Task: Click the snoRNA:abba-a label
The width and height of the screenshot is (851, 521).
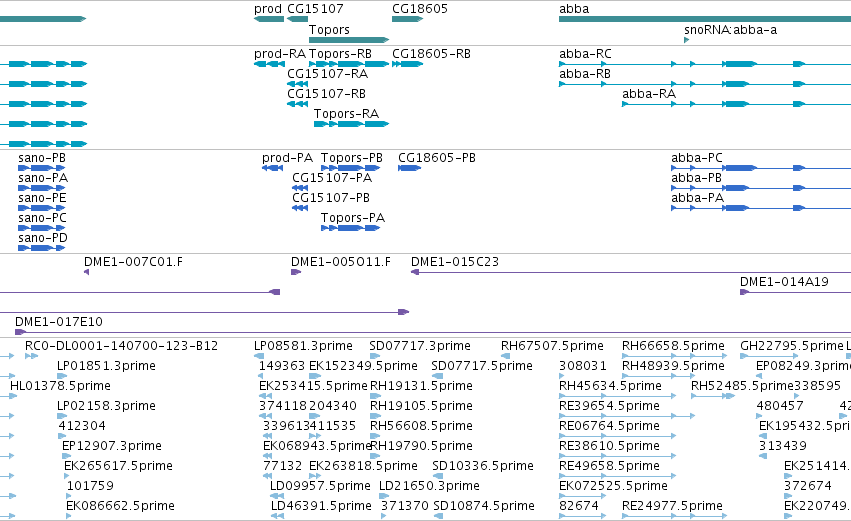Action: click(731, 30)
